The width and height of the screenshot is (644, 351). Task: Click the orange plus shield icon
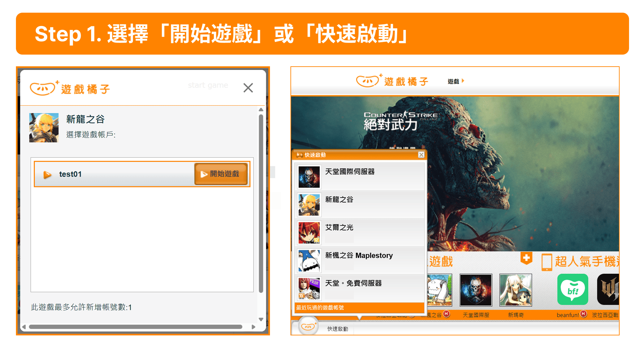(x=526, y=259)
